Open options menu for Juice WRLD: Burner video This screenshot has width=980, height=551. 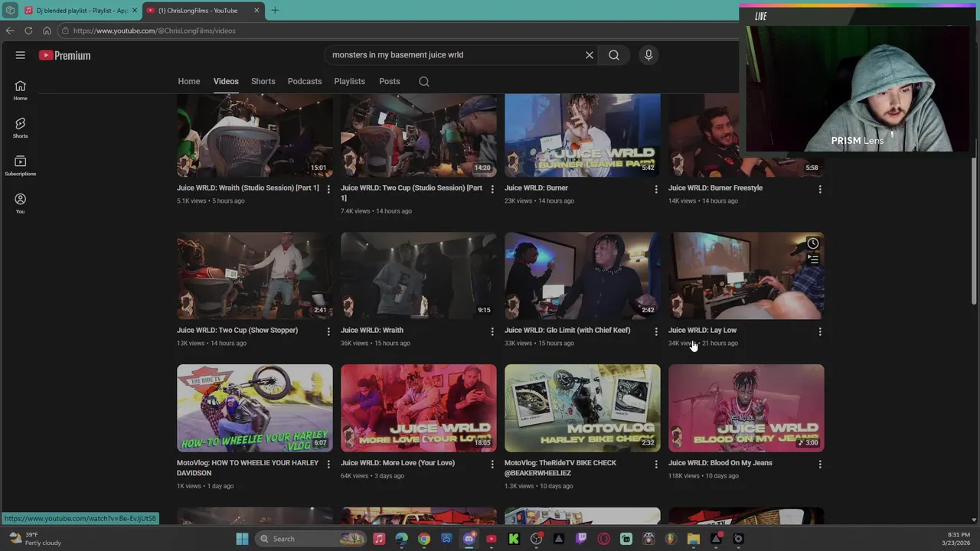coord(656,188)
